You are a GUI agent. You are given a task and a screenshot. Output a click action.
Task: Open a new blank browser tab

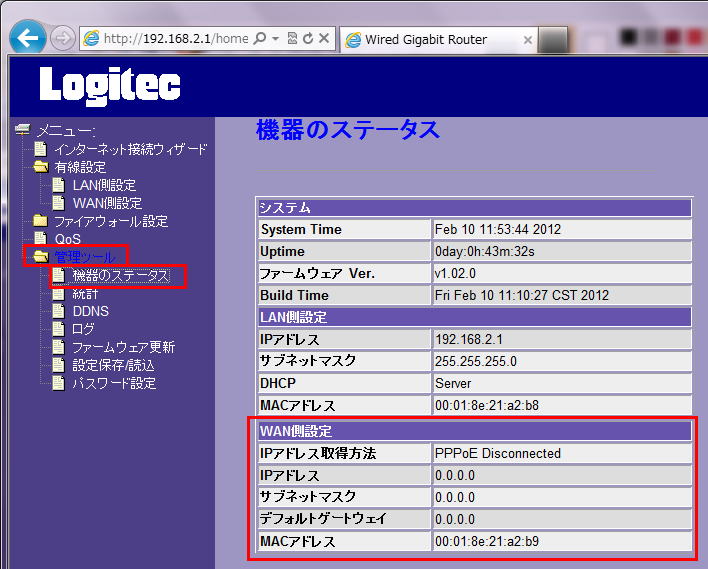click(553, 40)
